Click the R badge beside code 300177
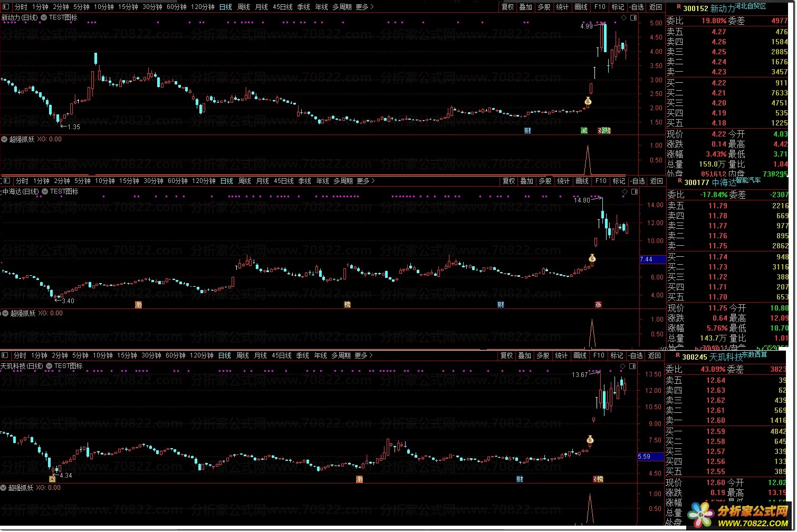The width and height of the screenshot is (797, 532). click(x=680, y=181)
